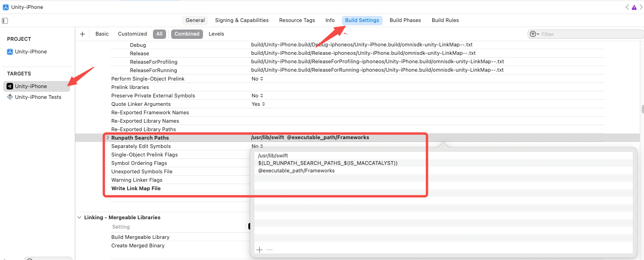Image resolution: width=644 pixels, height=260 pixels.
Task: Click the filter options icon in search field
Action: (534, 34)
